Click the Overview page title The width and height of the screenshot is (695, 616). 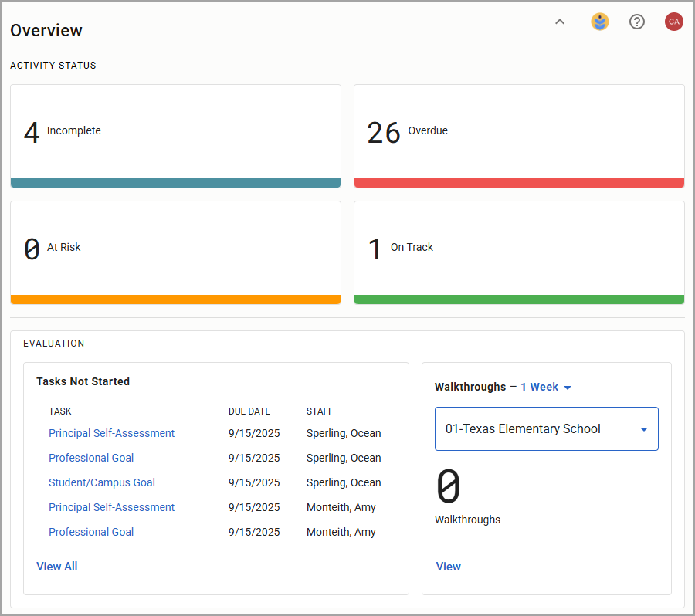pos(46,31)
